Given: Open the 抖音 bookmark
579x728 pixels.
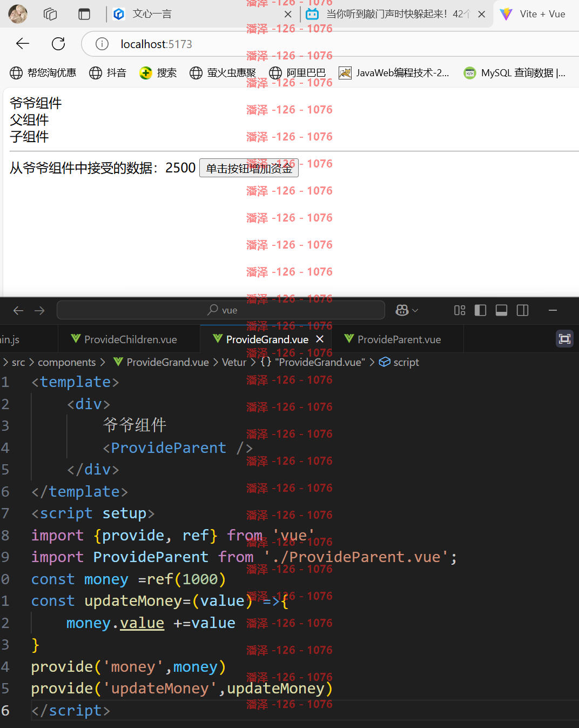Looking at the screenshot, I should [107, 73].
